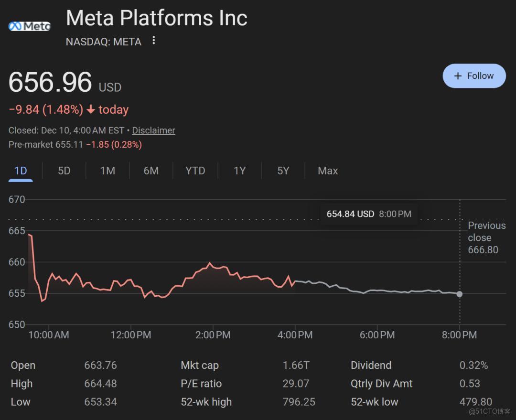Click the 654.84 USD price tooltip
Viewport: 516px width, 420px height.
tap(368, 214)
